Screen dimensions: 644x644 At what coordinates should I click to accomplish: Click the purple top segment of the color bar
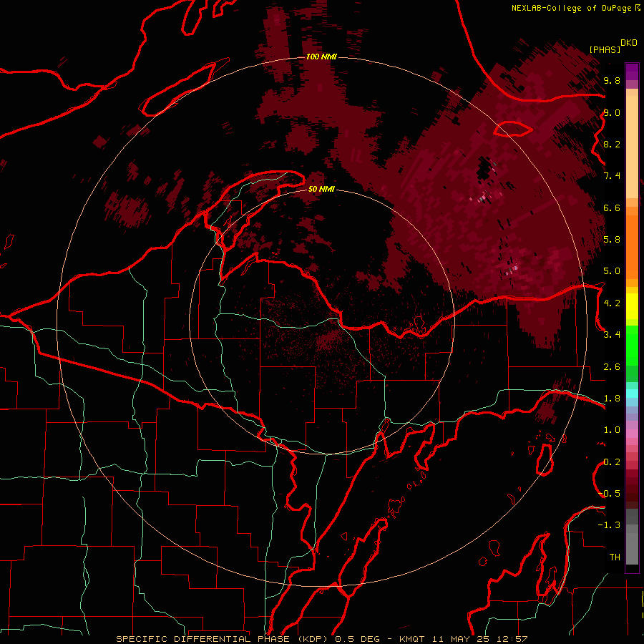pos(632,72)
